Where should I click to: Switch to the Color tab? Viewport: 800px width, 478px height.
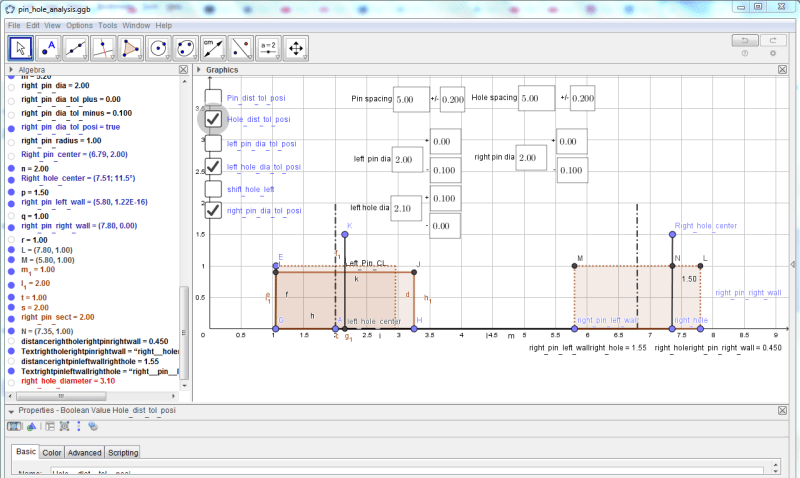52,452
